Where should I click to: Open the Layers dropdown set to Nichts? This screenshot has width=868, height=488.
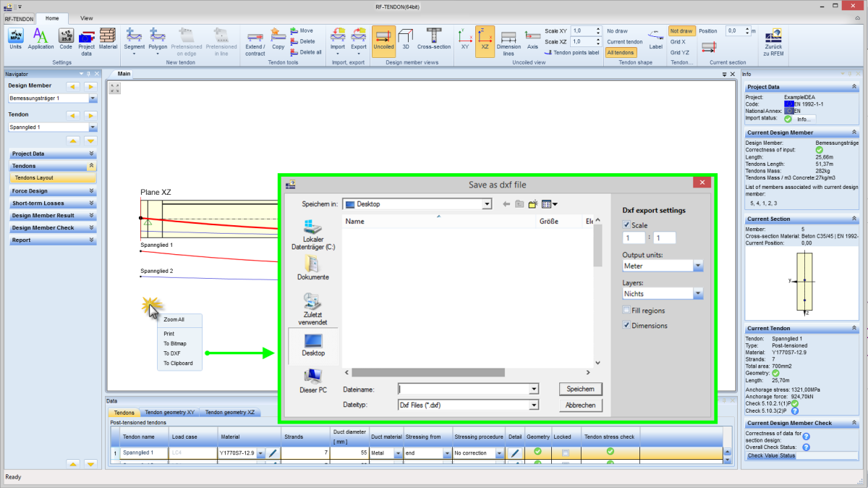697,293
